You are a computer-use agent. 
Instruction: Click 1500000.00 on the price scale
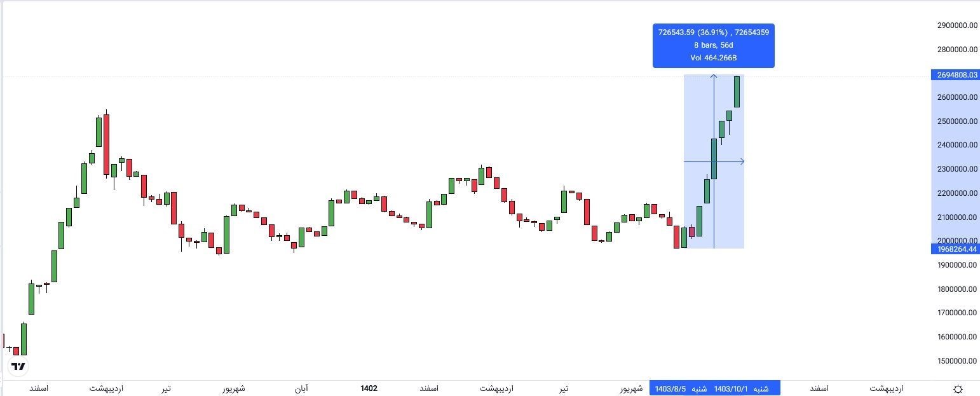(x=956, y=361)
